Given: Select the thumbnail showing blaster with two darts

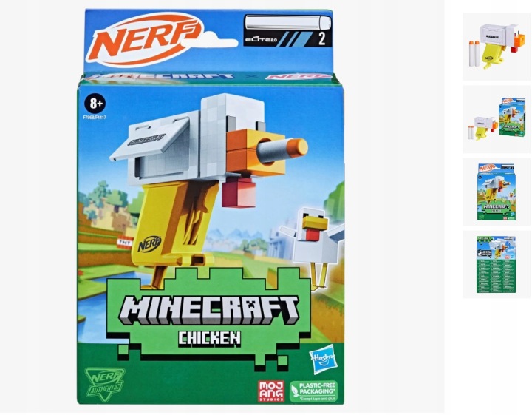Looking at the screenshot, I should tap(497, 47).
